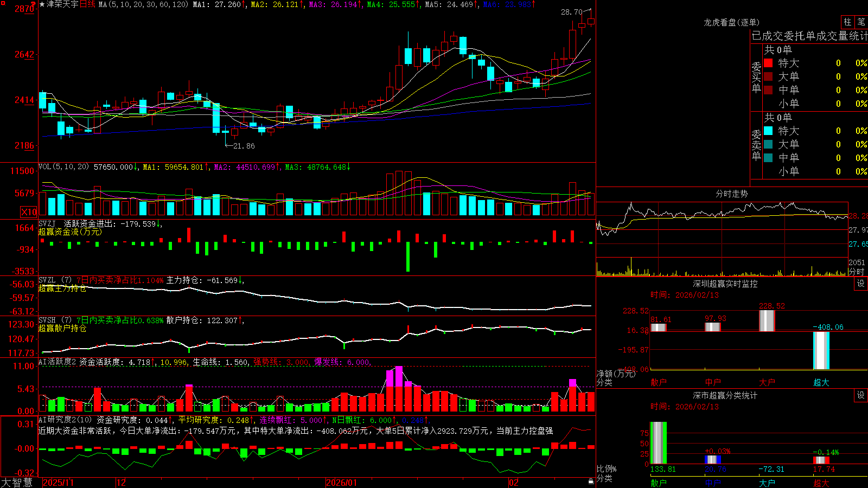868x488 pixels.
Task: Click the 大智慧 logo at bottom left
Action: (x=17, y=483)
